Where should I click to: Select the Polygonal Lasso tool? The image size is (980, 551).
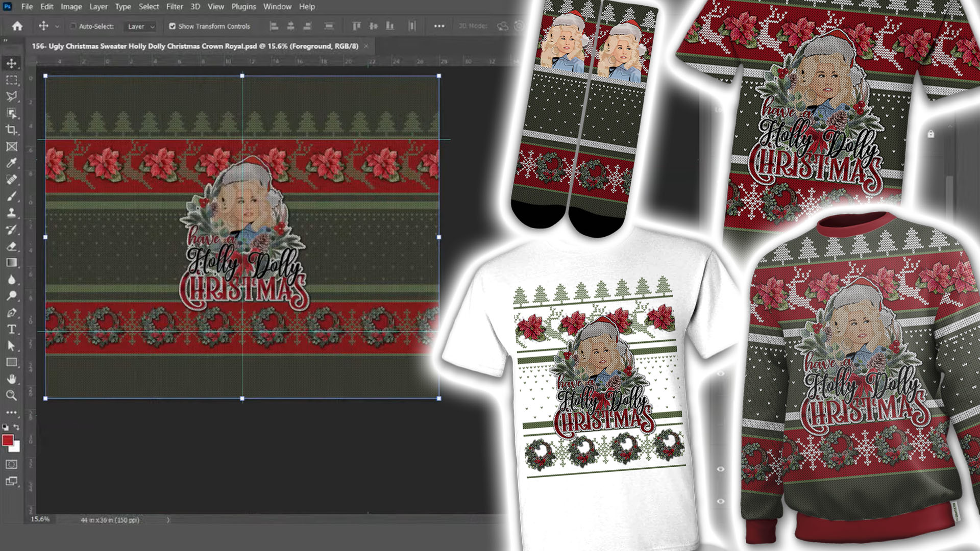12,96
